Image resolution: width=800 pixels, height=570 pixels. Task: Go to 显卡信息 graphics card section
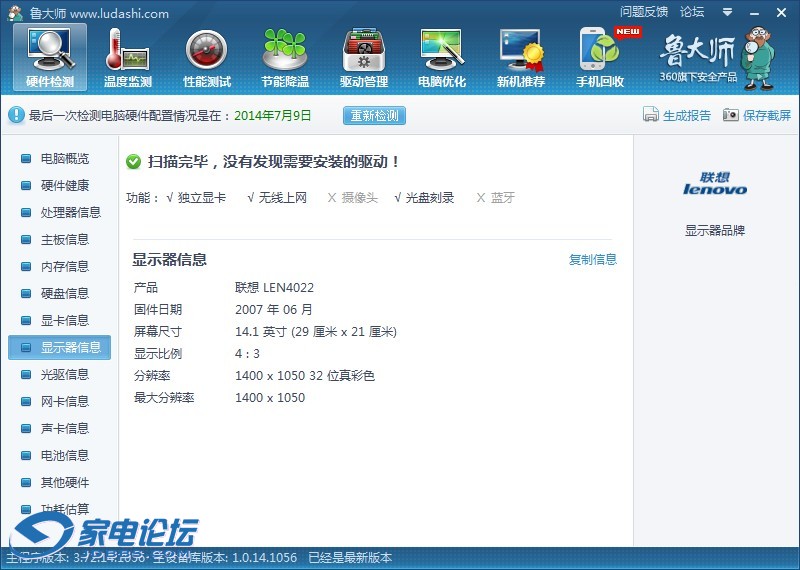[x=64, y=321]
